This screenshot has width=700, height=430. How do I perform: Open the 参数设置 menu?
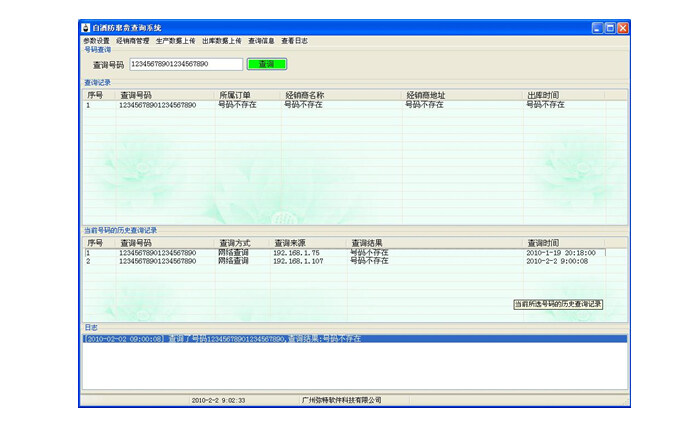[96, 41]
